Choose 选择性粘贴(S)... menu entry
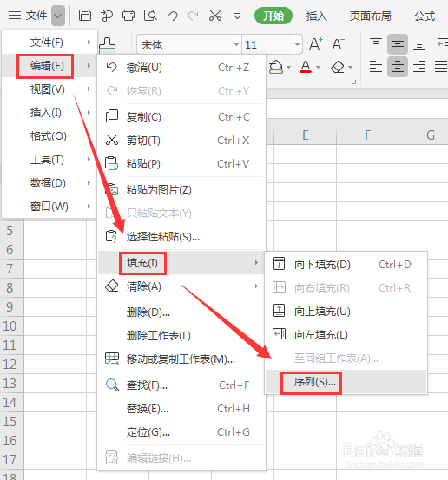448x480 pixels. [x=181, y=237]
